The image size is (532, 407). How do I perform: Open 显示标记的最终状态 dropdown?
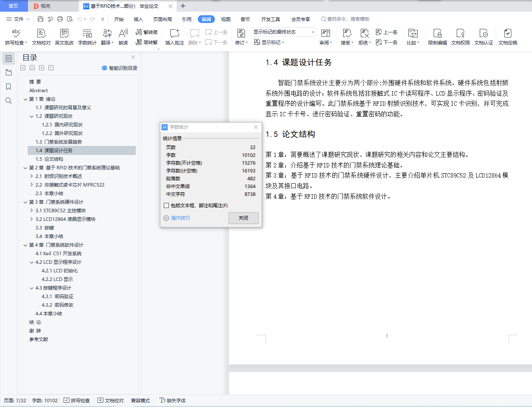pyautogui.click(x=284, y=32)
